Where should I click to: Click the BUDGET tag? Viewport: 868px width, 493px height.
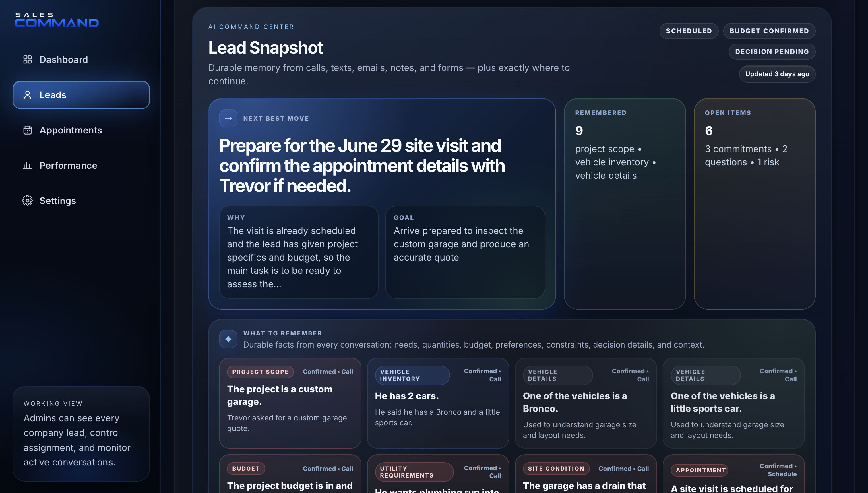tap(246, 468)
